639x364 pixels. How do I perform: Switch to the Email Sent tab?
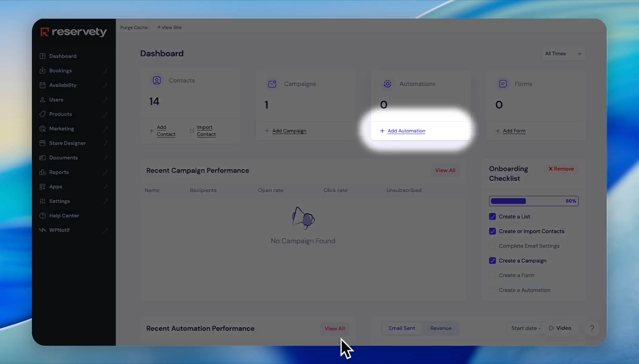pos(402,328)
